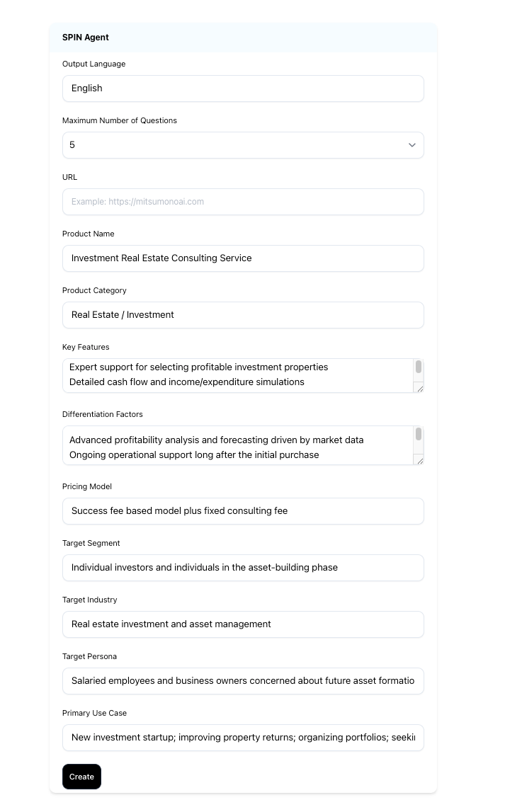Click inside Differentiation Factors textarea
The height and width of the screenshot is (812, 505).
coord(237,445)
